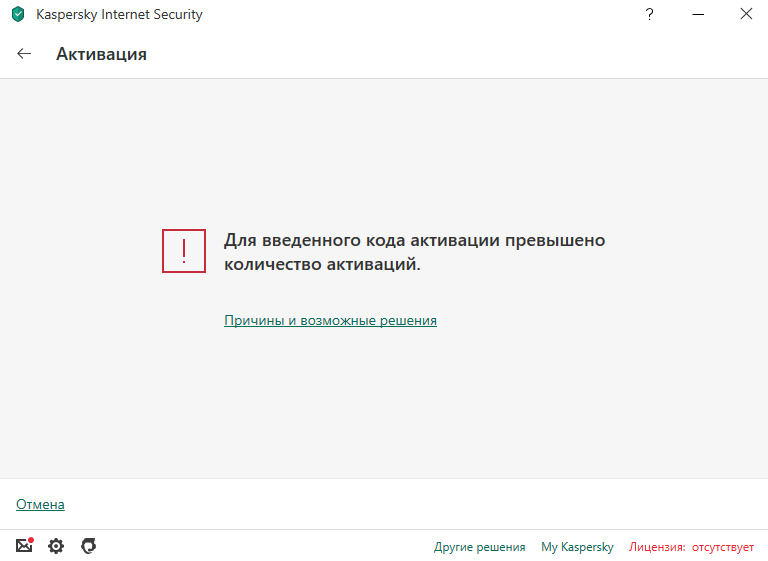Minimize the Kaspersky window
This screenshot has height=561, width=768.
(x=698, y=14)
